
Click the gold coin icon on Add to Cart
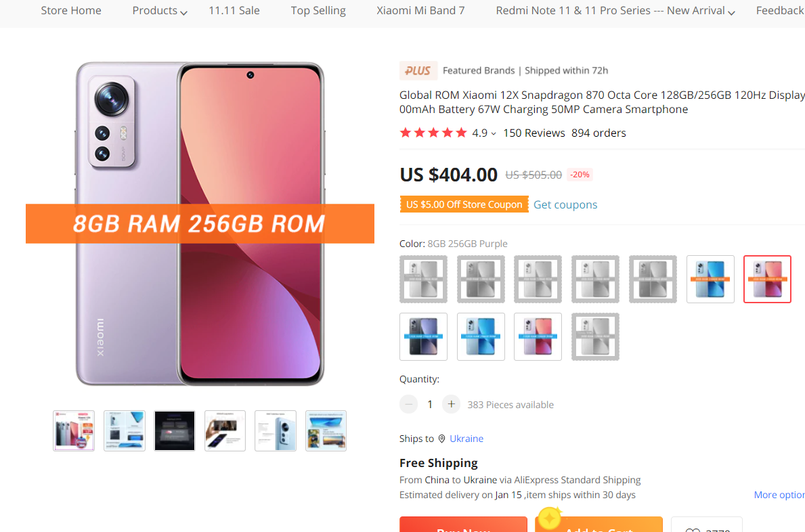pyautogui.click(x=549, y=518)
